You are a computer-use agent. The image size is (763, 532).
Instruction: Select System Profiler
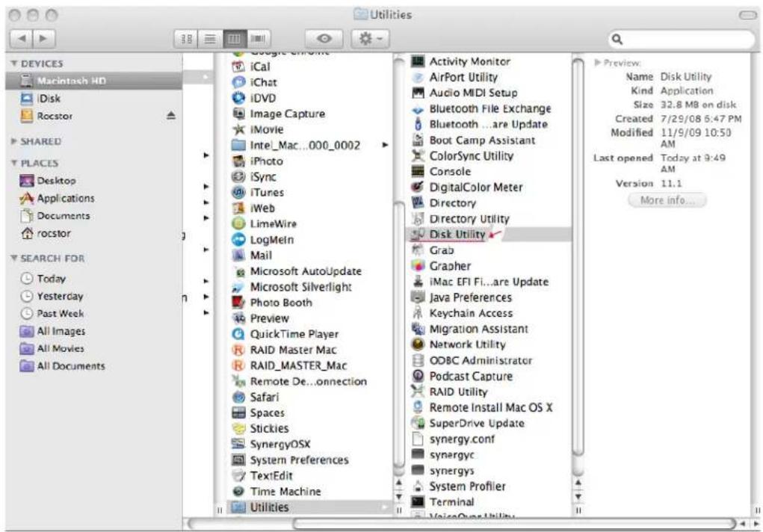tap(458, 486)
